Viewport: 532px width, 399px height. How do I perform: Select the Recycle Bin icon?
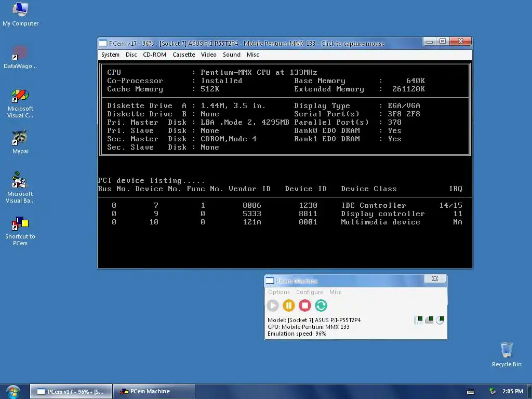(x=507, y=354)
